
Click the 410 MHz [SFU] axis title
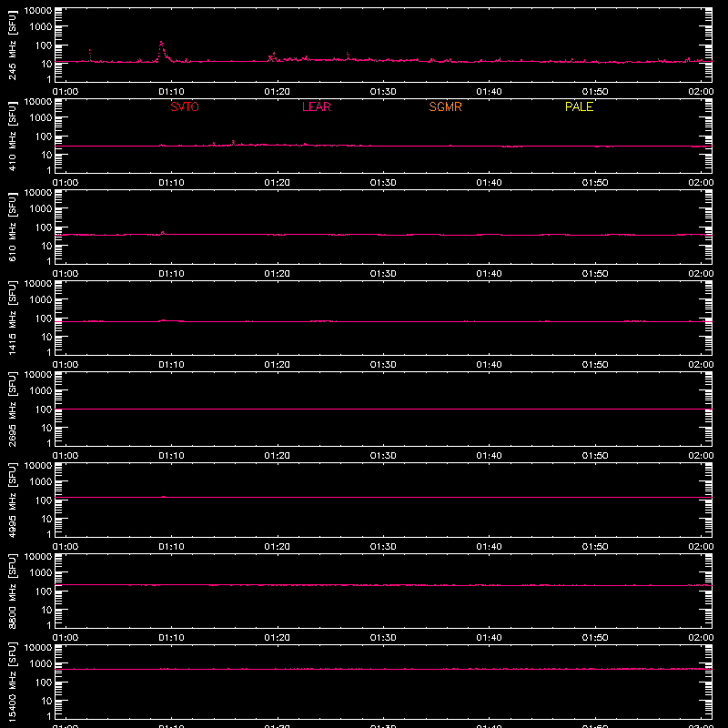[x=12, y=136]
